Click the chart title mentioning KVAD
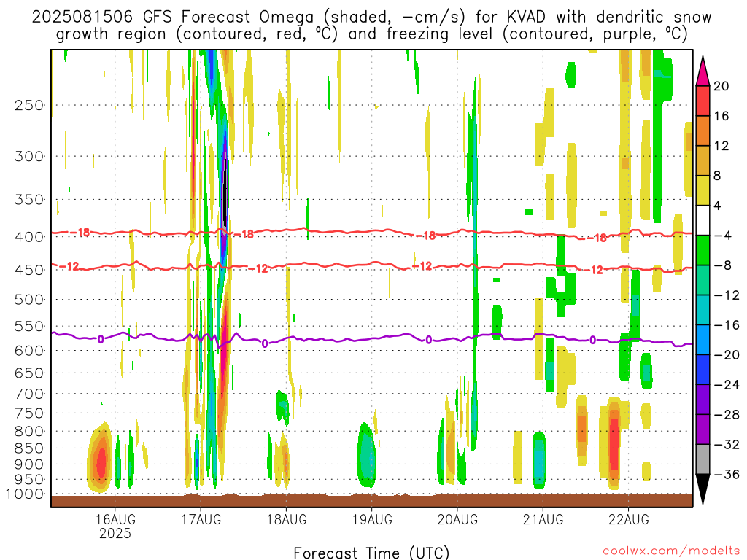This screenshot has width=747, height=560. (371, 26)
